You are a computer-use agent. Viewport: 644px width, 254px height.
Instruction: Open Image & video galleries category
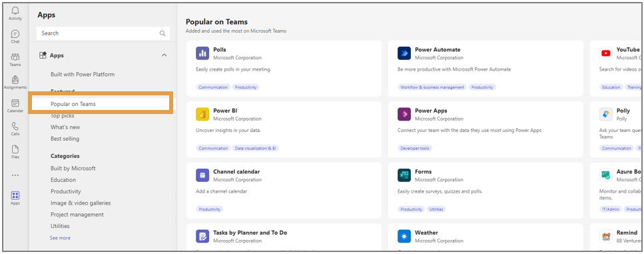(81, 203)
